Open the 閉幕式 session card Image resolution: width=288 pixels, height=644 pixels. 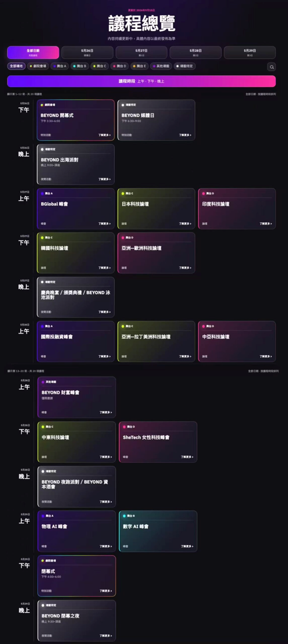(77, 576)
